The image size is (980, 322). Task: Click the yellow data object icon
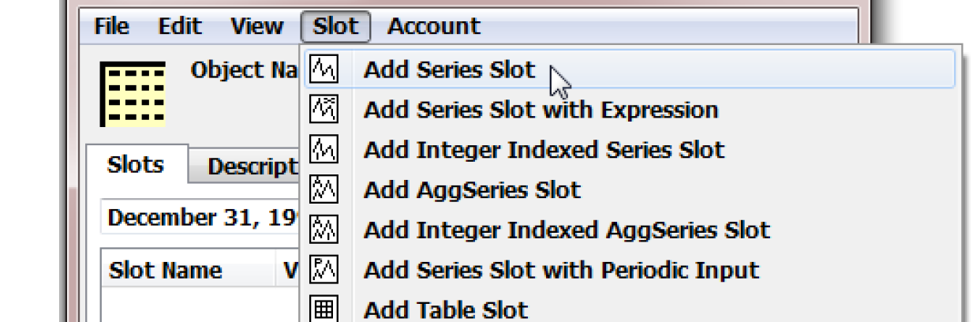pyautogui.click(x=133, y=93)
